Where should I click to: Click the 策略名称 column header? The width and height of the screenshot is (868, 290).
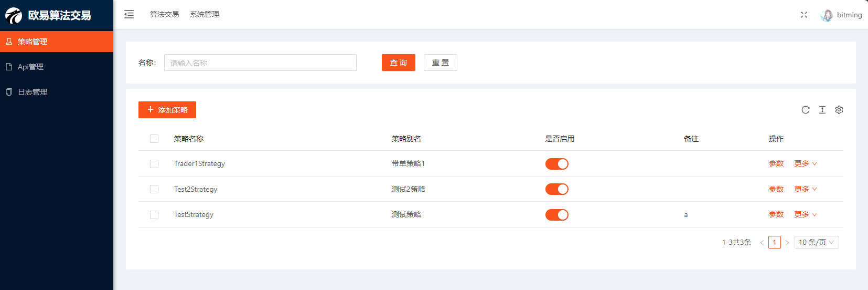coord(189,139)
